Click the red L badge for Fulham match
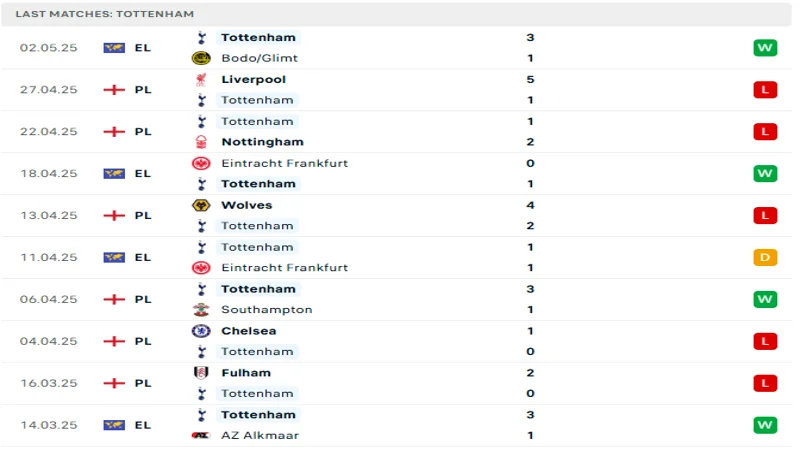Image resolution: width=800 pixels, height=450 pixels. point(765,383)
